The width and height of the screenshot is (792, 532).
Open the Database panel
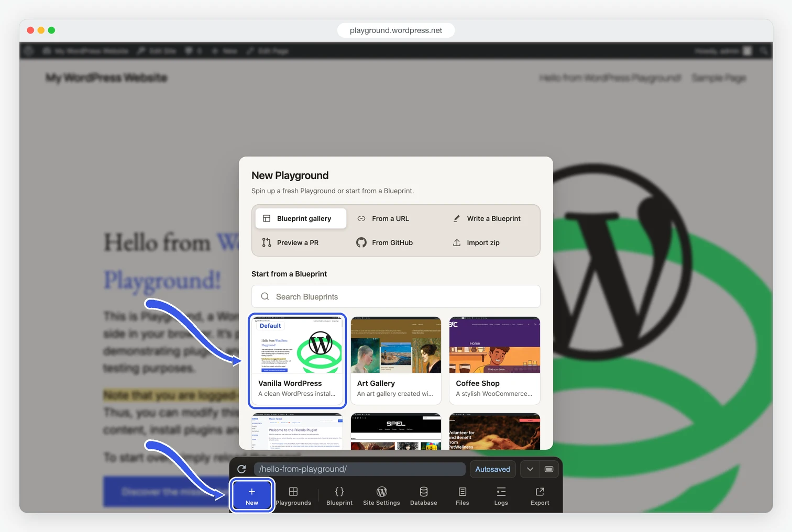tap(424, 495)
